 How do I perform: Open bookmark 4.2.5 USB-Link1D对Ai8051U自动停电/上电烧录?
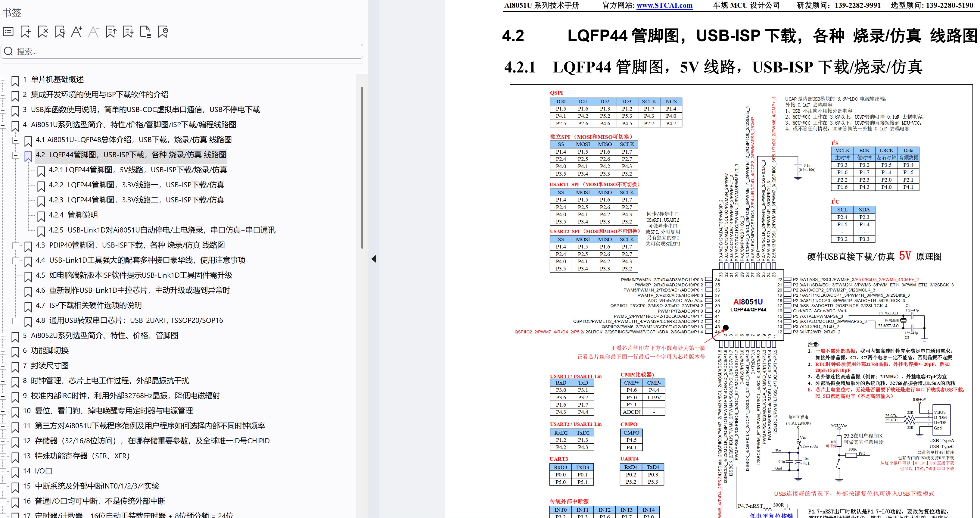(x=162, y=230)
